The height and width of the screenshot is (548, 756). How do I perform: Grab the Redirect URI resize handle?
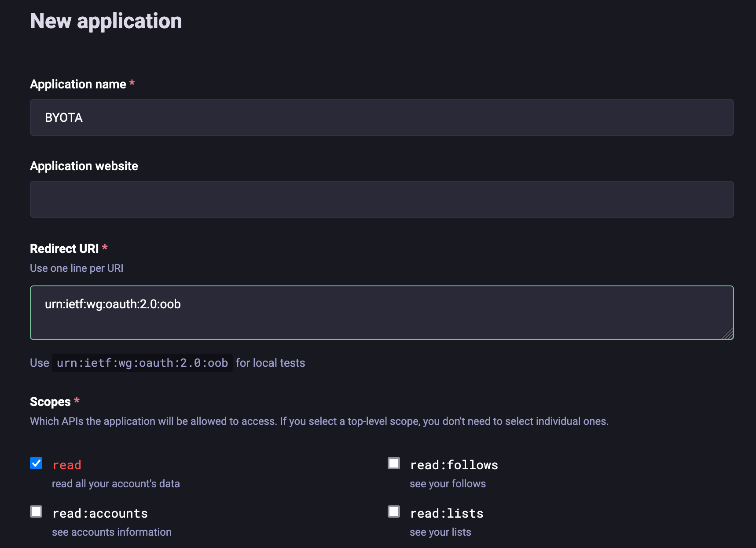pos(728,334)
